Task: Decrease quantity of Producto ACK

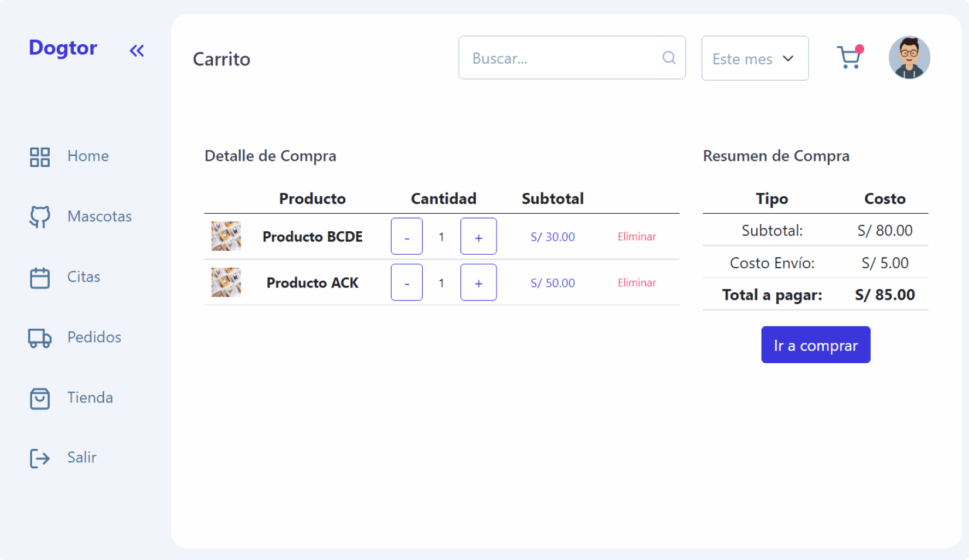Action: point(406,282)
